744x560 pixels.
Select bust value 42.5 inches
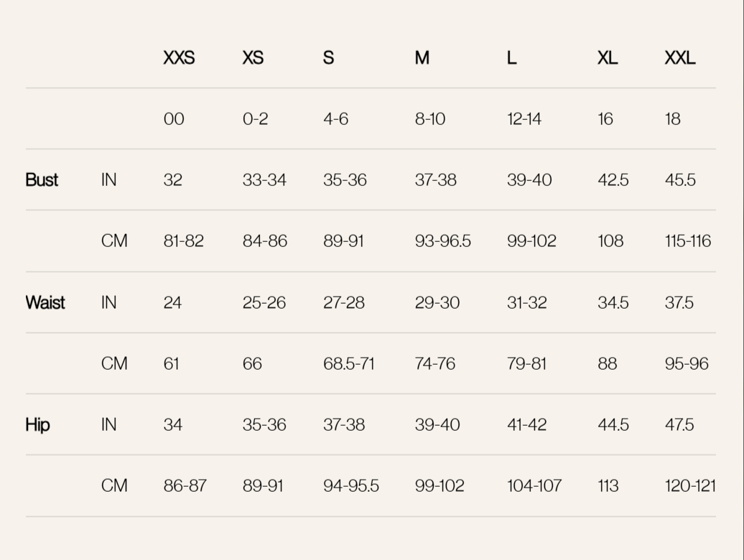click(613, 180)
